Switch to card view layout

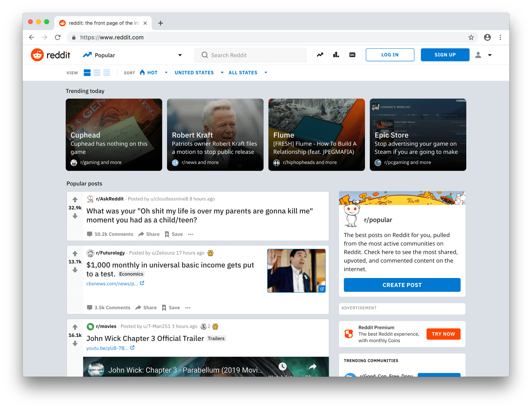coord(87,73)
